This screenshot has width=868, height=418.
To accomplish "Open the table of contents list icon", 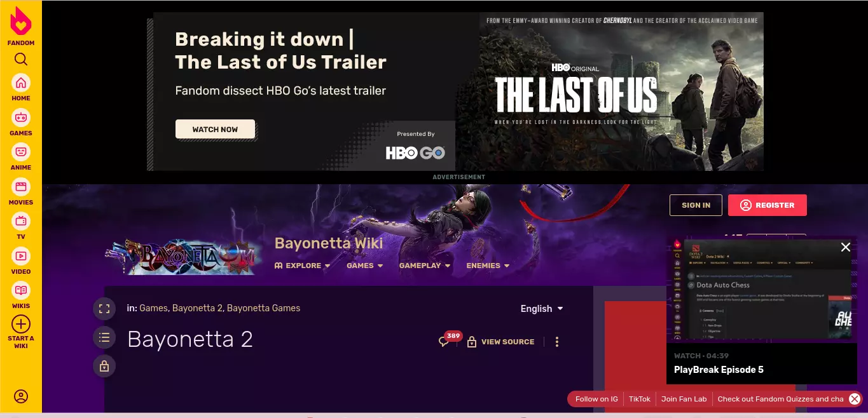I will pos(104,337).
